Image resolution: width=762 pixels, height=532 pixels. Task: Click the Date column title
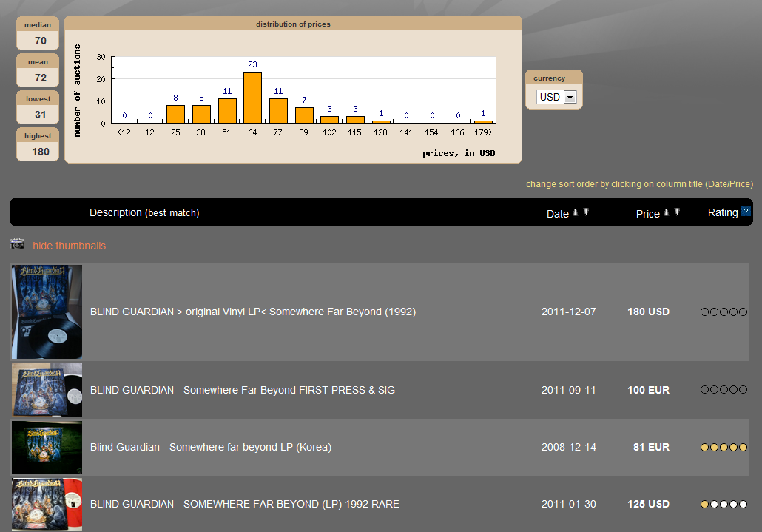coord(557,214)
